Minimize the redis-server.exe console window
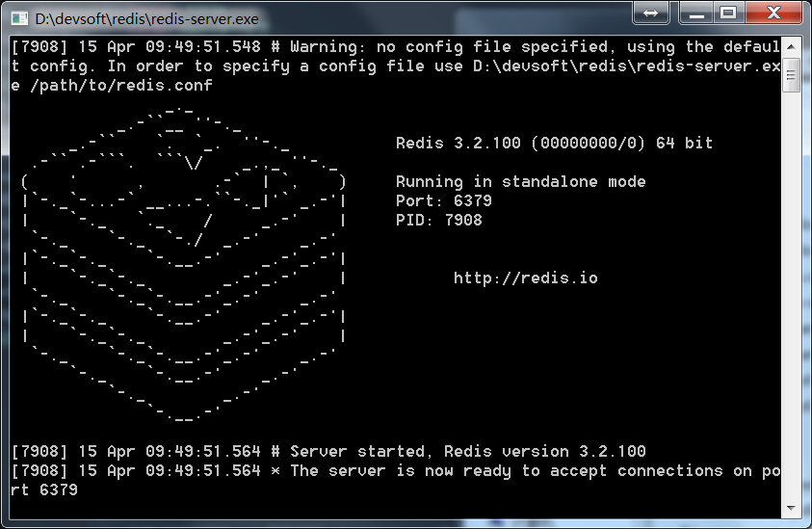The width and height of the screenshot is (812, 529). click(x=696, y=13)
